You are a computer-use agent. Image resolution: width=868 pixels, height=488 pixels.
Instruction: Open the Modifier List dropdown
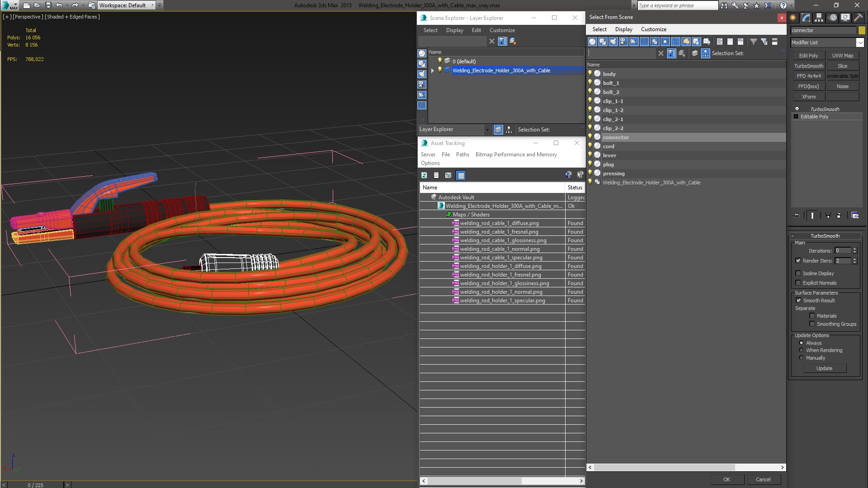coord(859,42)
